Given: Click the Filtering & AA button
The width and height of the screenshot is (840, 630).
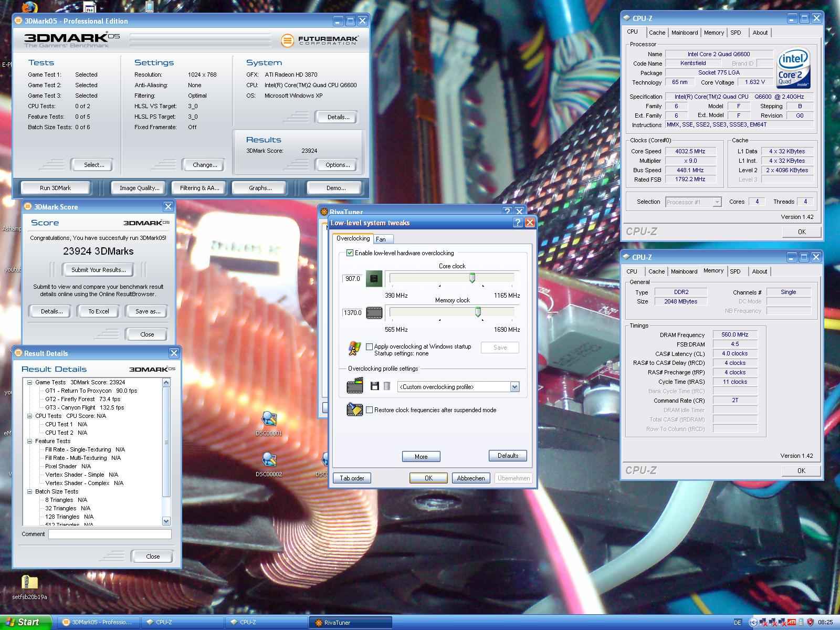Looking at the screenshot, I should pyautogui.click(x=199, y=188).
